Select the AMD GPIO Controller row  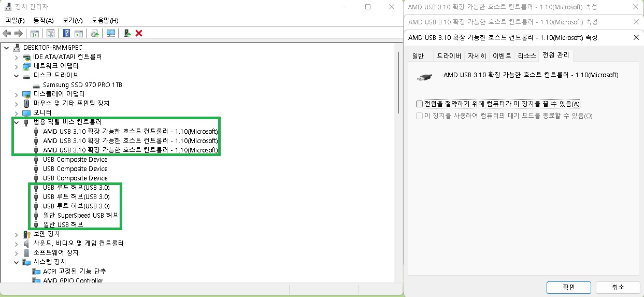pyautogui.click(x=73, y=280)
